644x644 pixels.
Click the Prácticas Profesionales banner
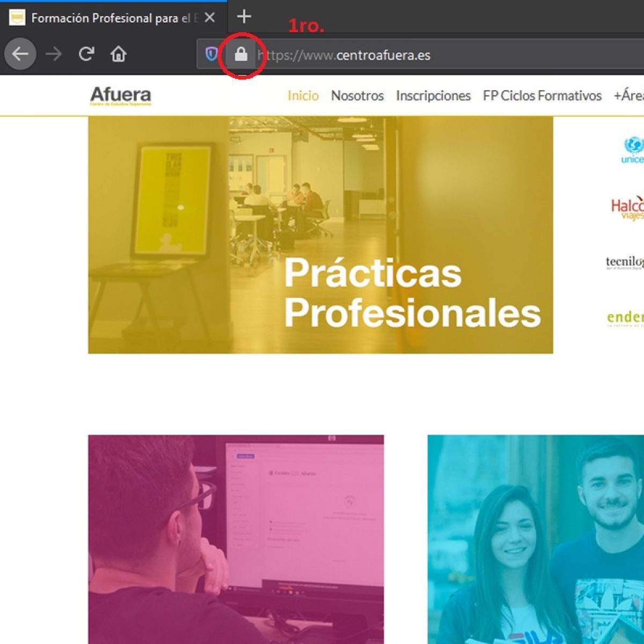(320, 235)
